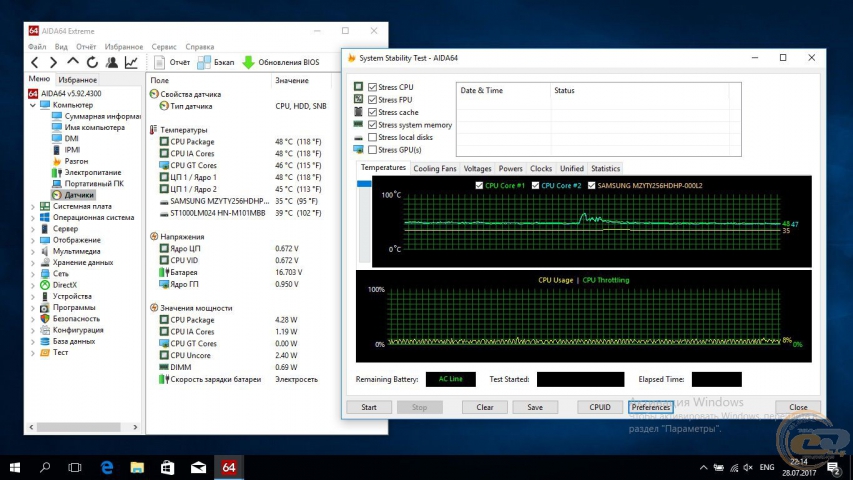Go forward with the AIDA64 Forward arrow
This screenshot has width=853, height=480.
pos(53,63)
